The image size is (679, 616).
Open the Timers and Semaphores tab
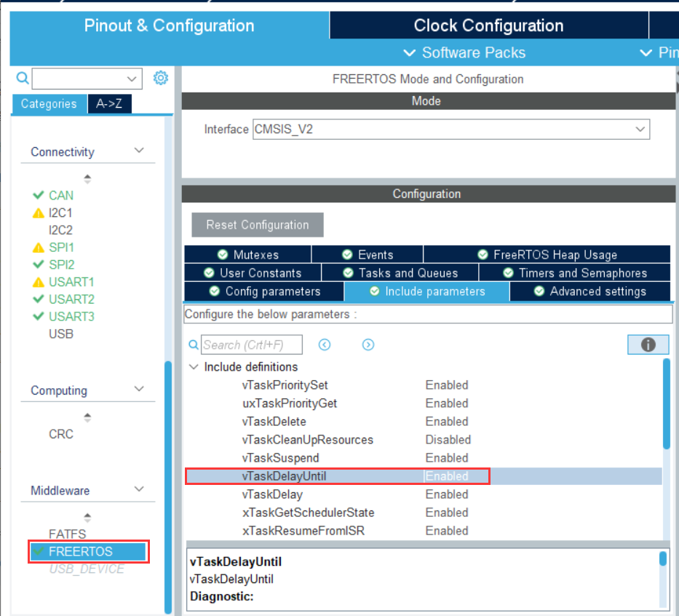click(575, 273)
